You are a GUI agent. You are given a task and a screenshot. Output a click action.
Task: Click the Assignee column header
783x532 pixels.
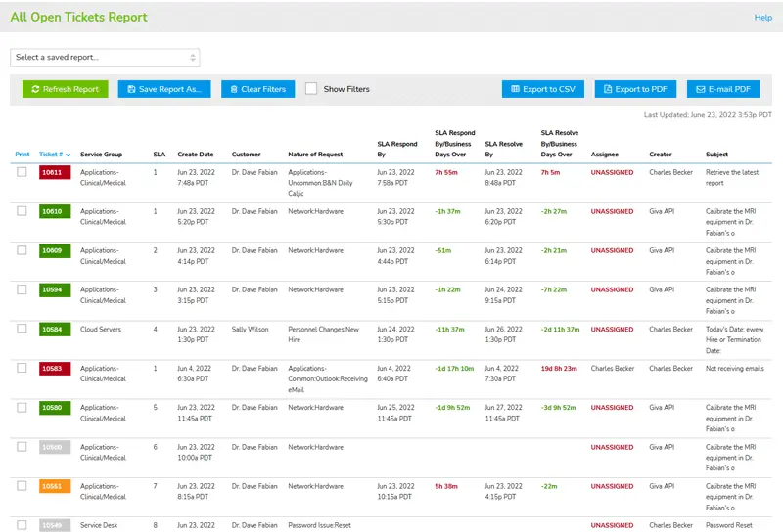click(606, 155)
